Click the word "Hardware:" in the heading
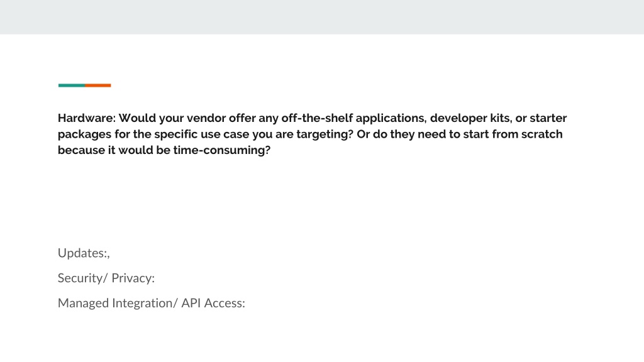Image resolution: width=644 pixels, height=362 pixels. pyautogui.click(x=87, y=118)
